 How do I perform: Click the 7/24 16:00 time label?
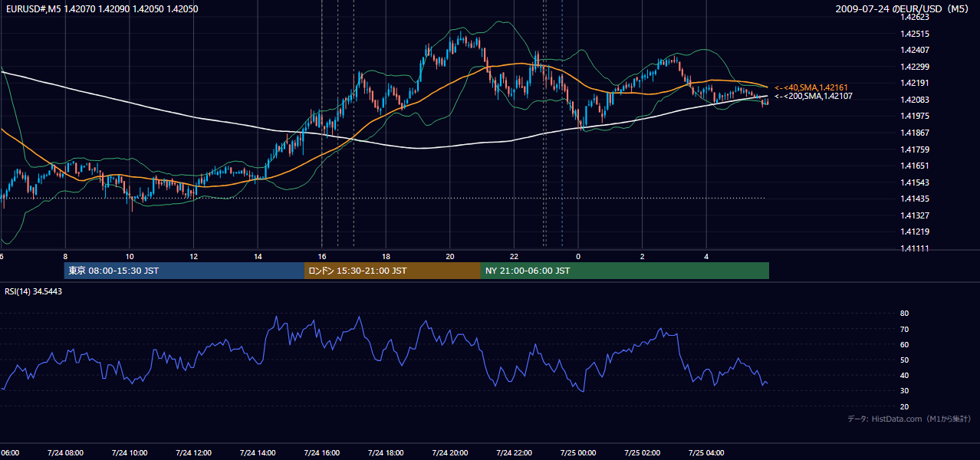pos(321,453)
